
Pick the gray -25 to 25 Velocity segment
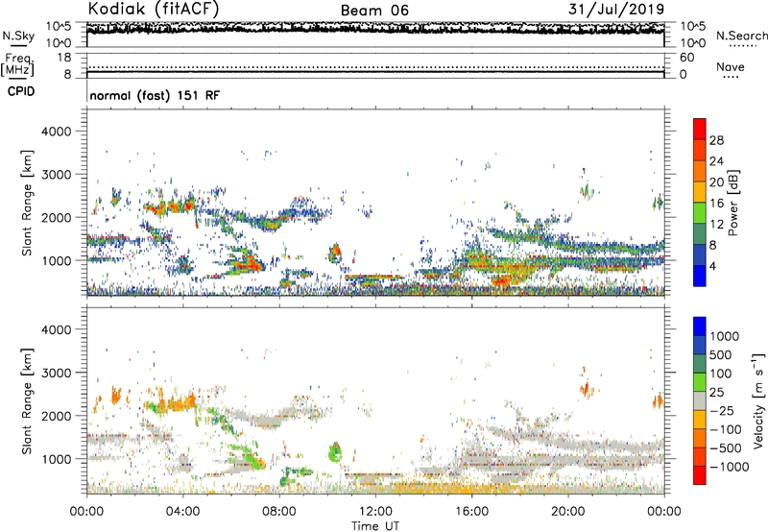point(700,400)
